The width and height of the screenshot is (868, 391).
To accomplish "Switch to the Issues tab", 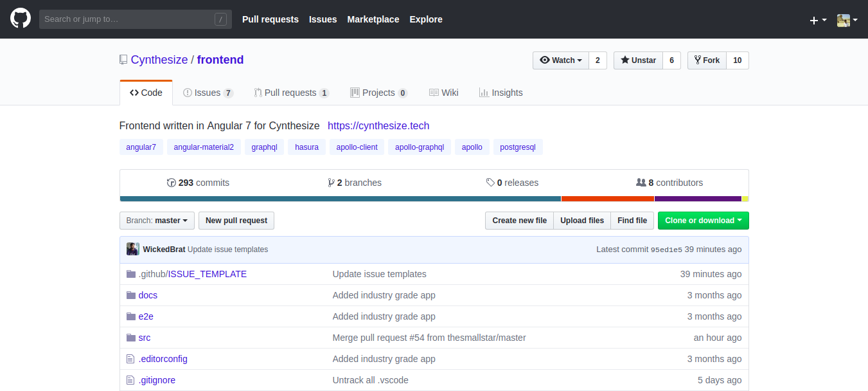I will tap(208, 93).
